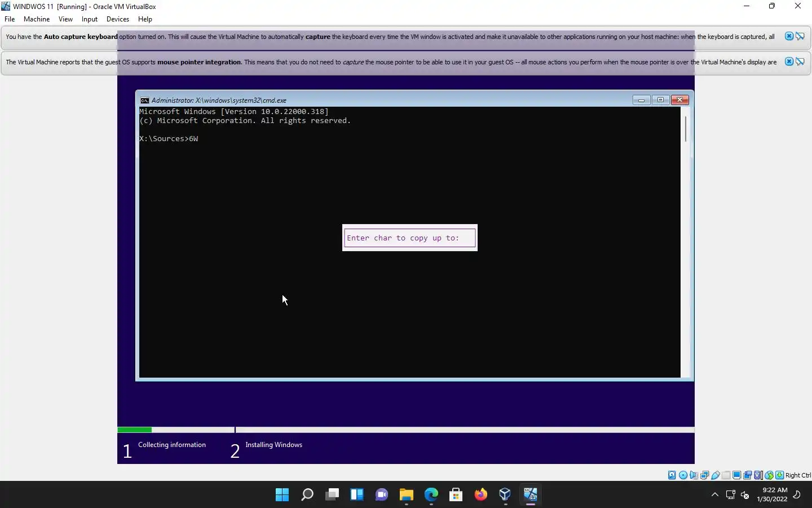The height and width of the screenshot is (508, 812).
Task: Click the display settings status icon
Action: [737, 475]
